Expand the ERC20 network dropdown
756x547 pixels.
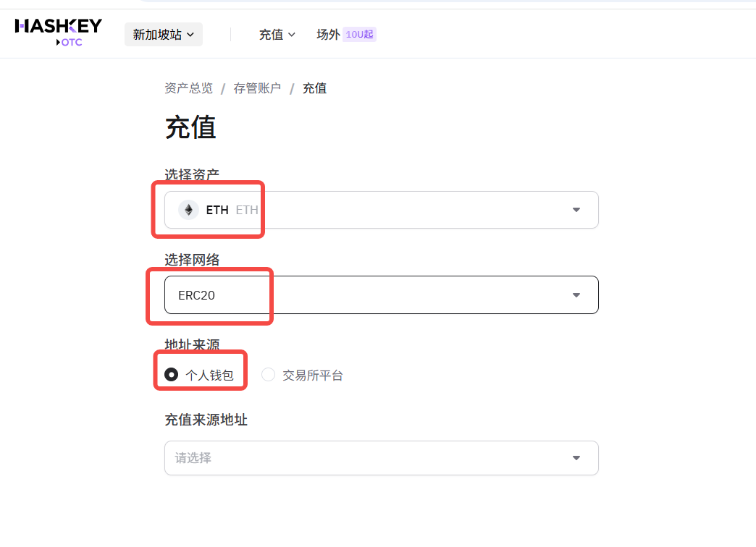coord(381,295)
